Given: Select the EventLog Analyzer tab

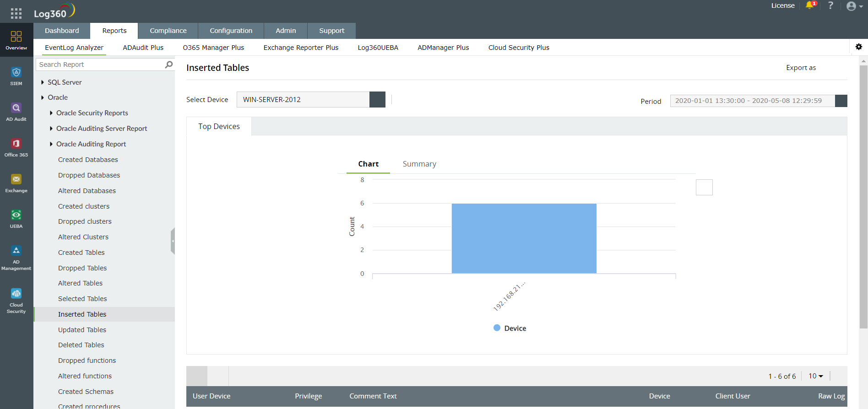Looking at the screenshot, I should click(74, 48).
